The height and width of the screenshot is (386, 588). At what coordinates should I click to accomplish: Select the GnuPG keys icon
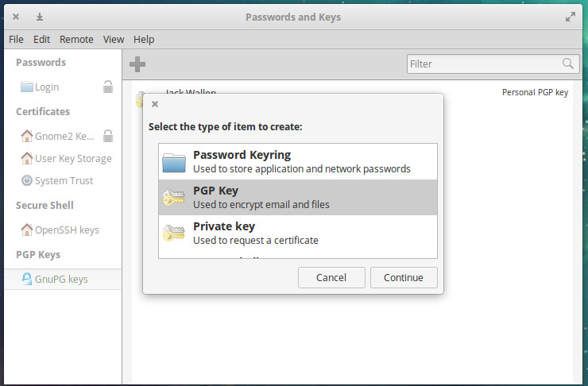(27, 280)
